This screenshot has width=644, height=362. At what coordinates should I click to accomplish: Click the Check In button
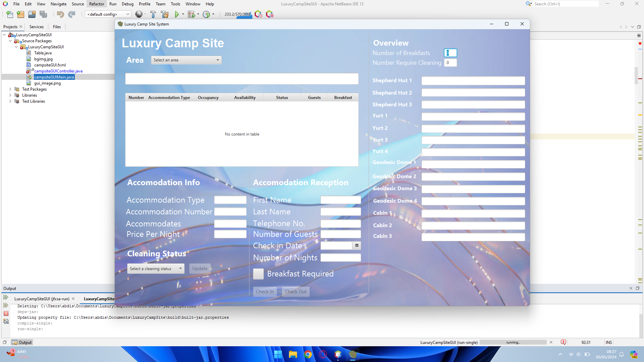(x=265, y=292)
